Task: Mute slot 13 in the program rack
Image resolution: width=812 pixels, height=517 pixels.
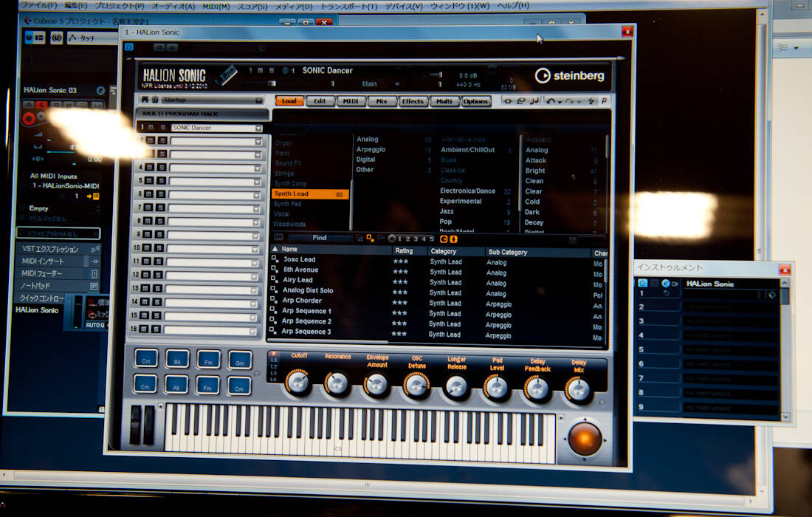Action: (x=146, y=289)
